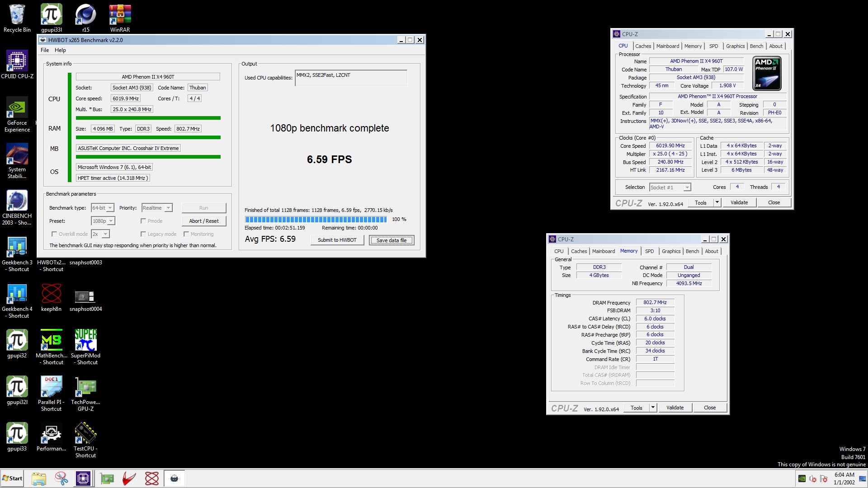Open Geekbench 3 shortcut icon
Image resolution: width=868 pixels, height=488 pixels.
click(17, 254)
